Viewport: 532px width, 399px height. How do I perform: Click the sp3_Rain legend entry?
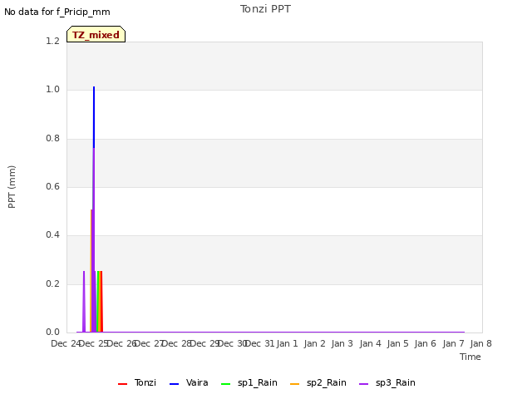click(387, 383)
